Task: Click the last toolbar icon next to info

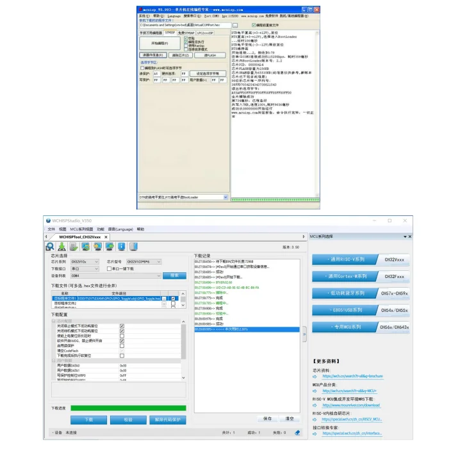Action: coord(133,247)
